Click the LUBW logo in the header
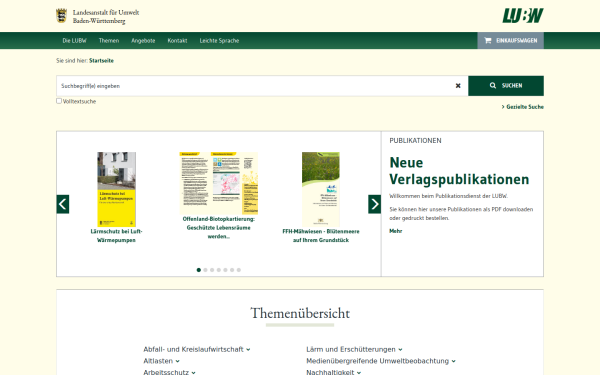Image resolution: width=600 pixels, height=375 pixels. click(523, 16)
